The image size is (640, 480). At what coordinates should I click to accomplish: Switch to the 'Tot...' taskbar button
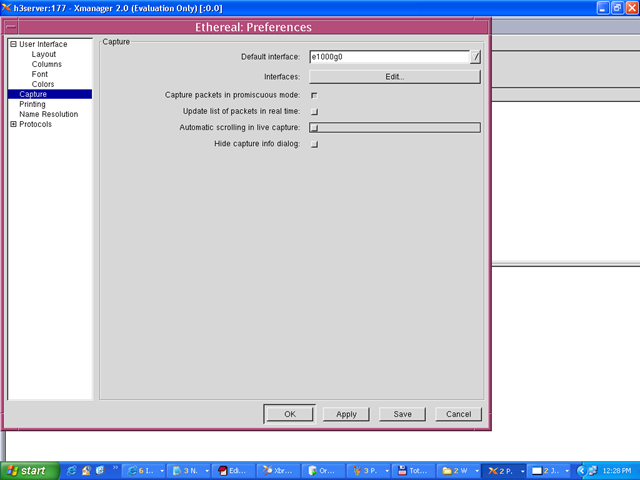tap(413, 471)
